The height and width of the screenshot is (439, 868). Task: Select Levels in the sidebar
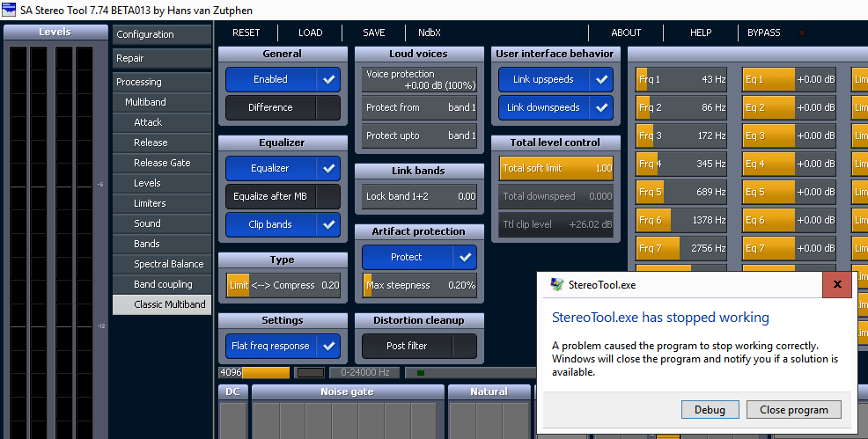[x=162, y=183]
